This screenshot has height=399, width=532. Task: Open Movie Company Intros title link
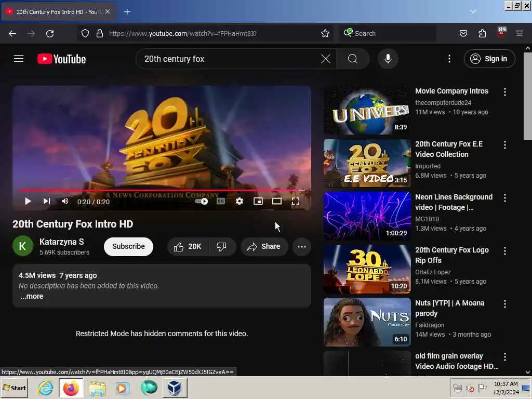coord(451,91)
